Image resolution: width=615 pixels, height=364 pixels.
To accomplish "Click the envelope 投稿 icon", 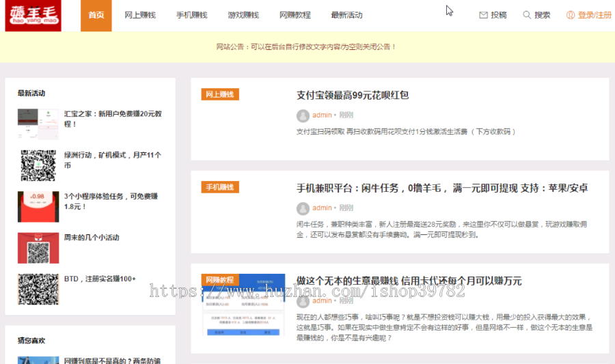I will [484, 15].
